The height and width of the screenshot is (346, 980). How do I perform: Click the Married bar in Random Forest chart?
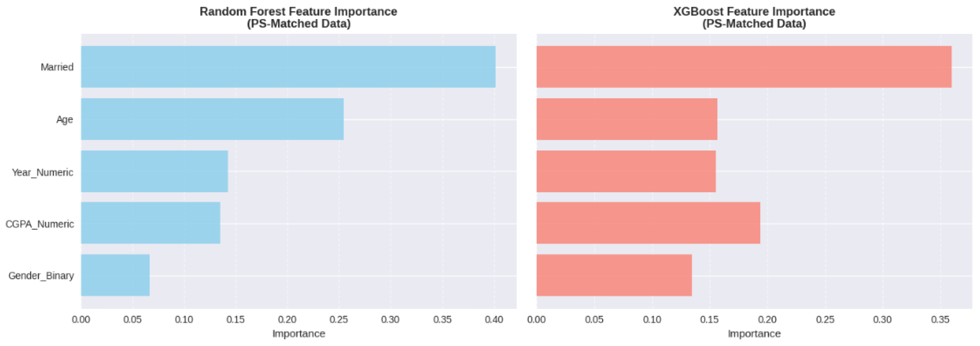pos(288,67)
